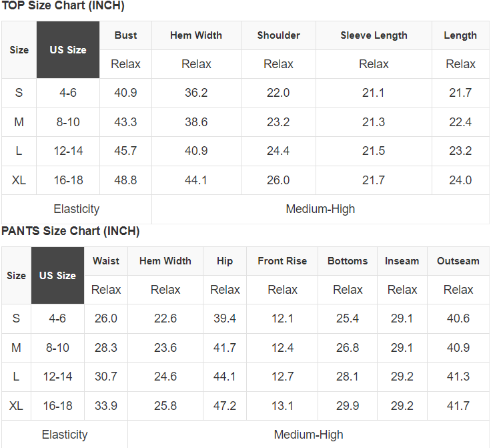Screen dimensions: 497x448
Task: Click the Shoulder column header
Action: click(x=278, y=35)
